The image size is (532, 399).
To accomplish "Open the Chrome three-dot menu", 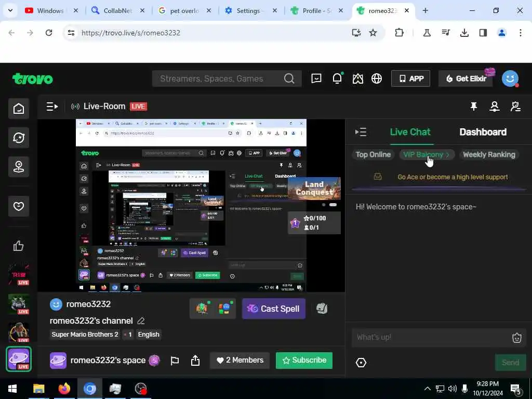I will 521,33.
